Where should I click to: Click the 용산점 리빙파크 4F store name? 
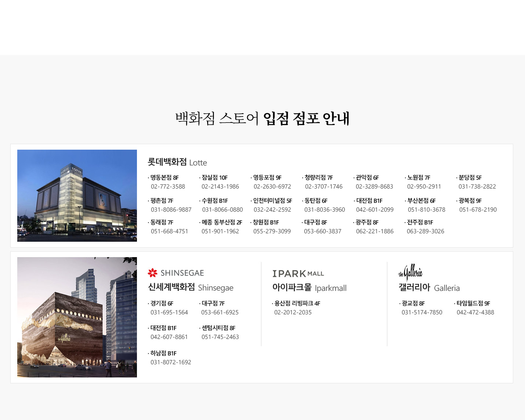tap(297, 304)
